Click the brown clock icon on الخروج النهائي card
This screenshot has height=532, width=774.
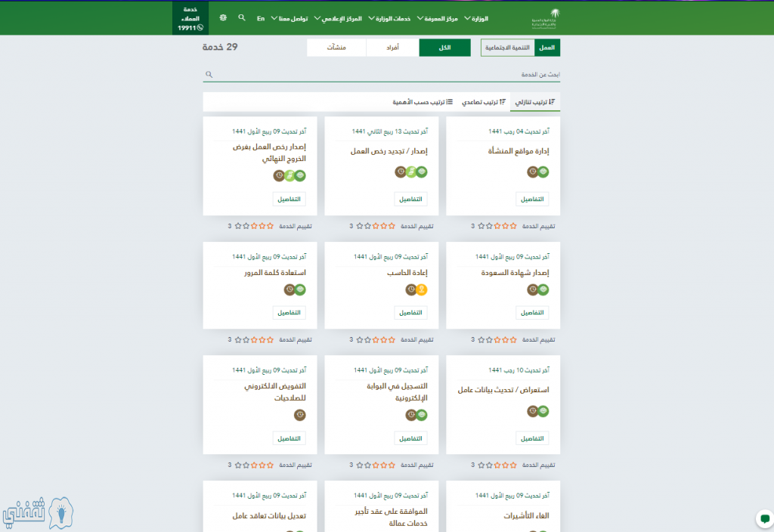coord(279,175)
